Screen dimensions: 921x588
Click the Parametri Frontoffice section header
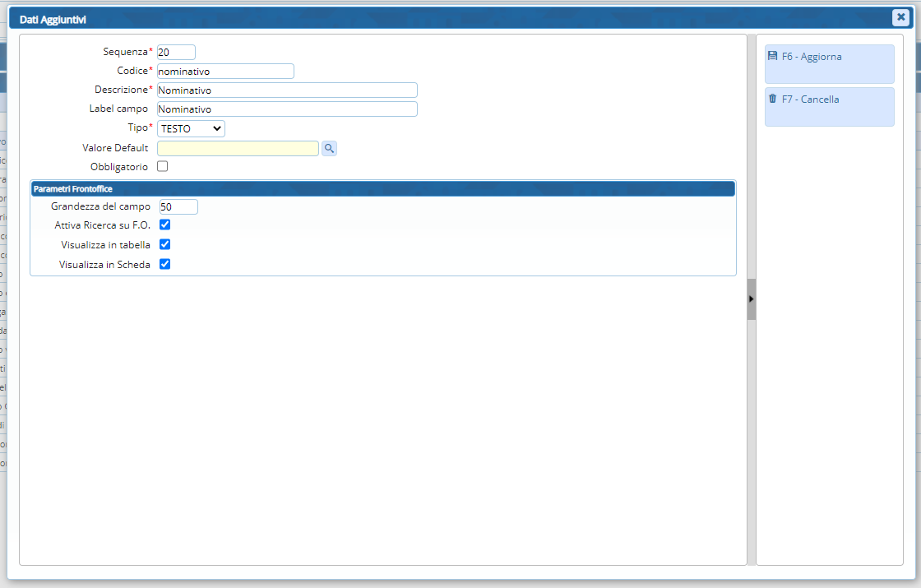[382, 189]
